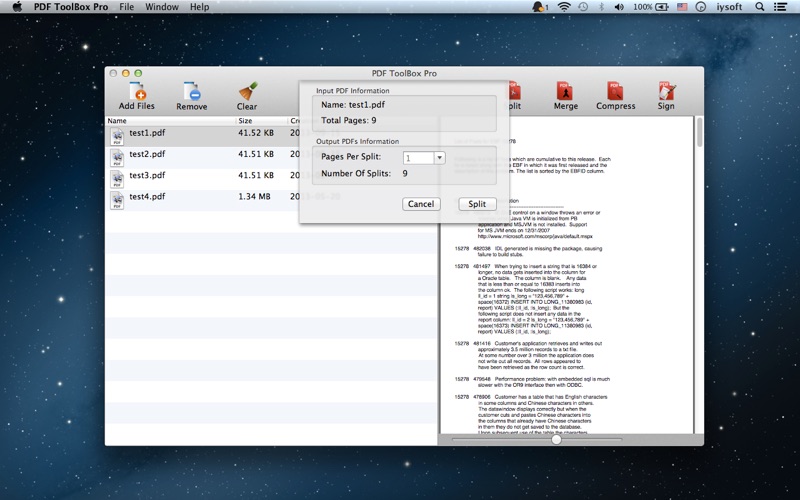Click the iysoft user menu
The height and width of the screenshot is (500, 800).
[729, 7]
